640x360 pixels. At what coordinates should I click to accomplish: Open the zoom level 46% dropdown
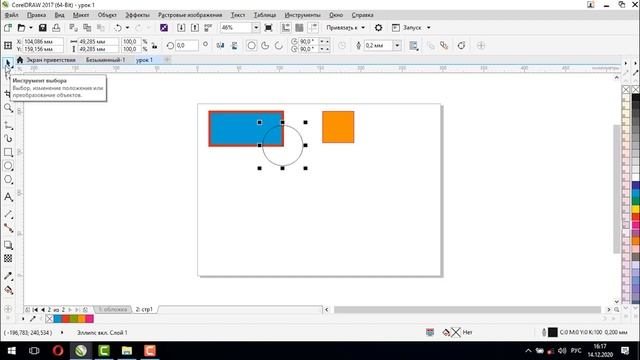click(256, 28)
